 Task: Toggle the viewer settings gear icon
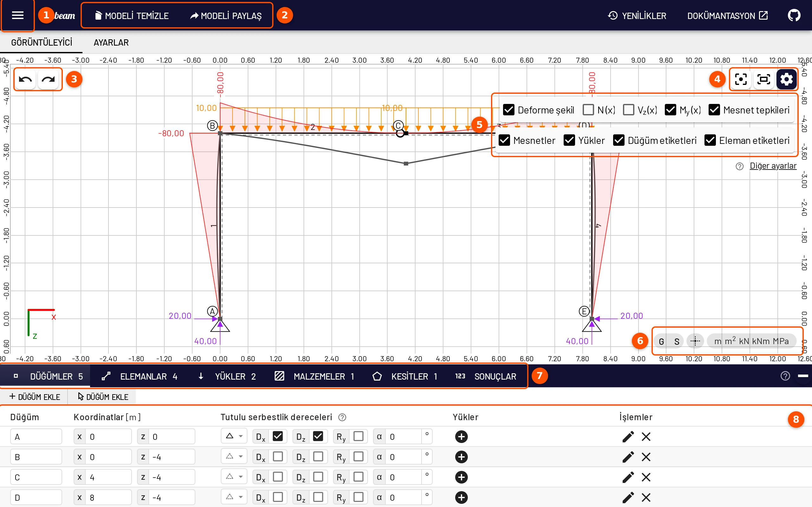click(x=787, y=80)
